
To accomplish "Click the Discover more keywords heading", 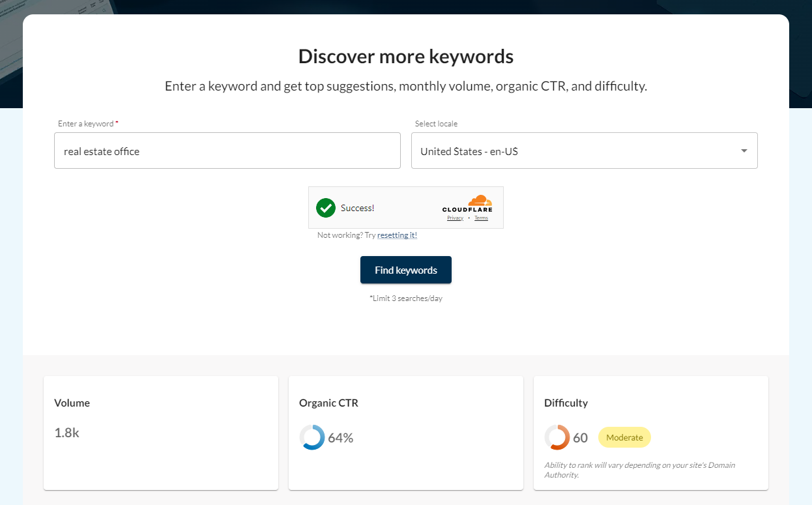I will pyautogui.click(x=406, y=57).
